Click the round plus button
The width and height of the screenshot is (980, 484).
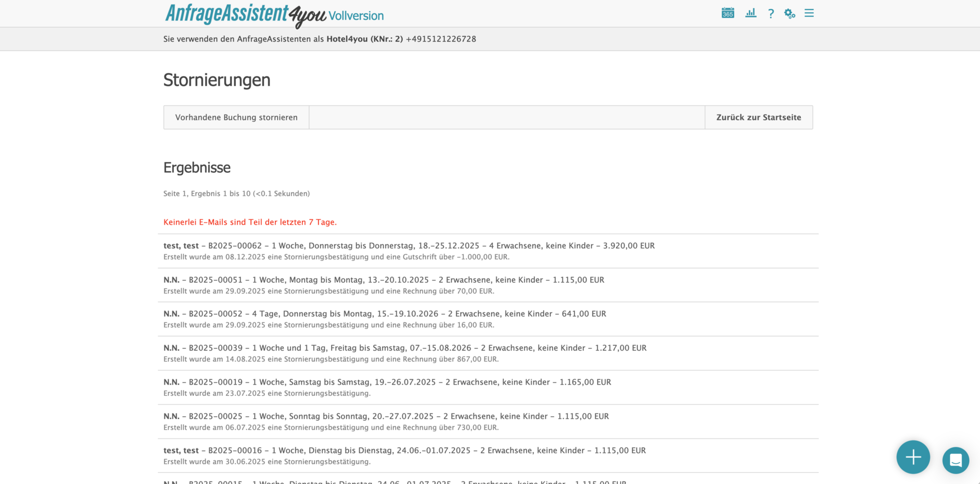[913, 457]
